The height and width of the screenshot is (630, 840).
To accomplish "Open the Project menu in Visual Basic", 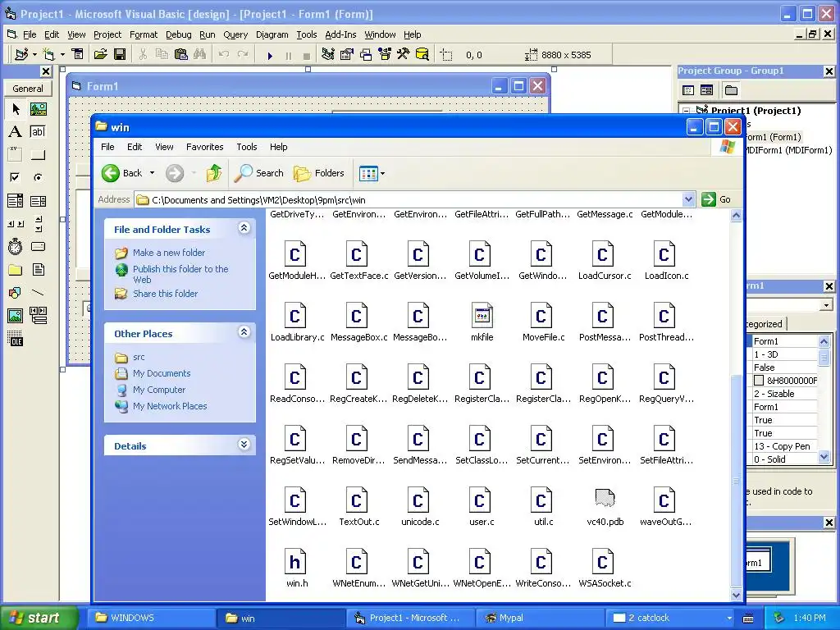I will pos(107,34).
